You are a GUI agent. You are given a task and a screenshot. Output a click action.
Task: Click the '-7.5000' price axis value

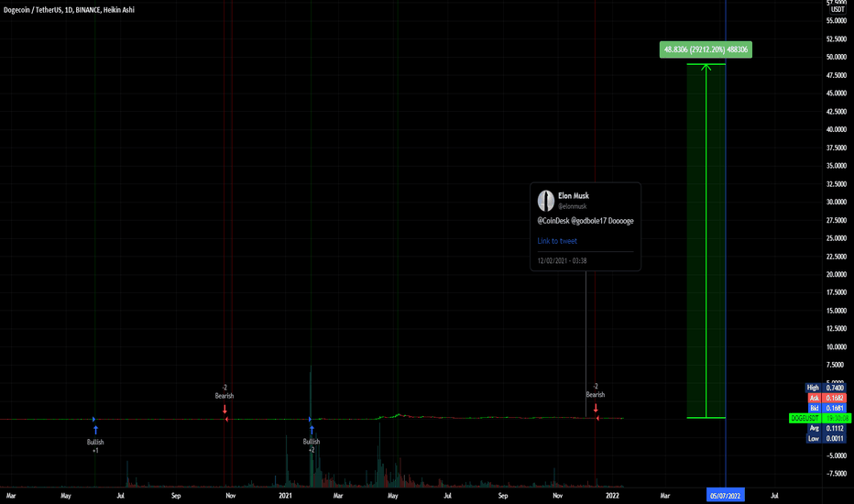click(x=836, y=474)
